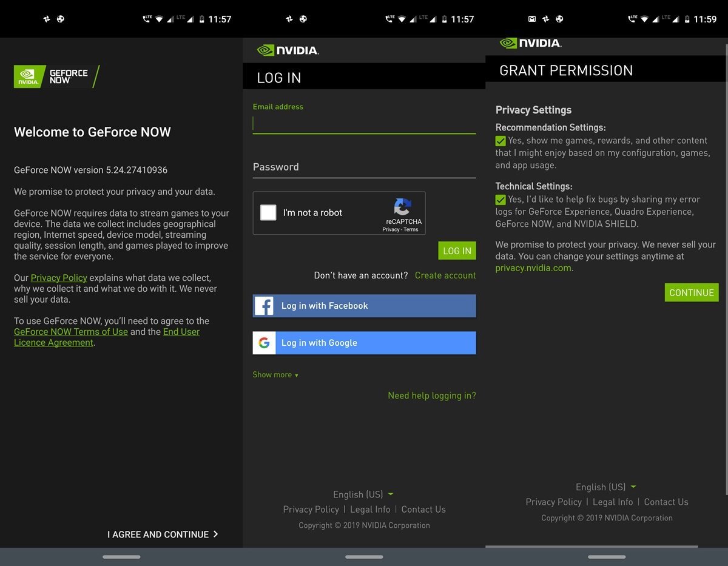728x566 pixels.
Task: Open Legal Info in the login screen footer
Action: pyautogui.click(x=370, y=510)
